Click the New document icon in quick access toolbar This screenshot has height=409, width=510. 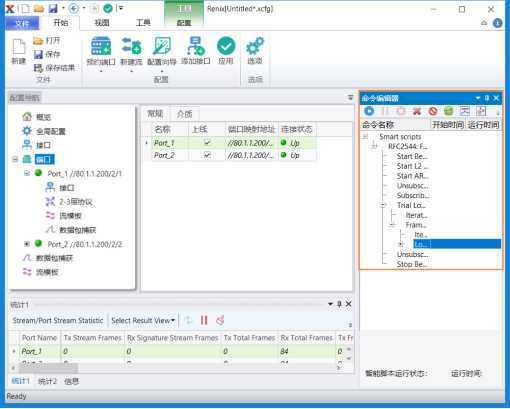click(x=25, y=9)
